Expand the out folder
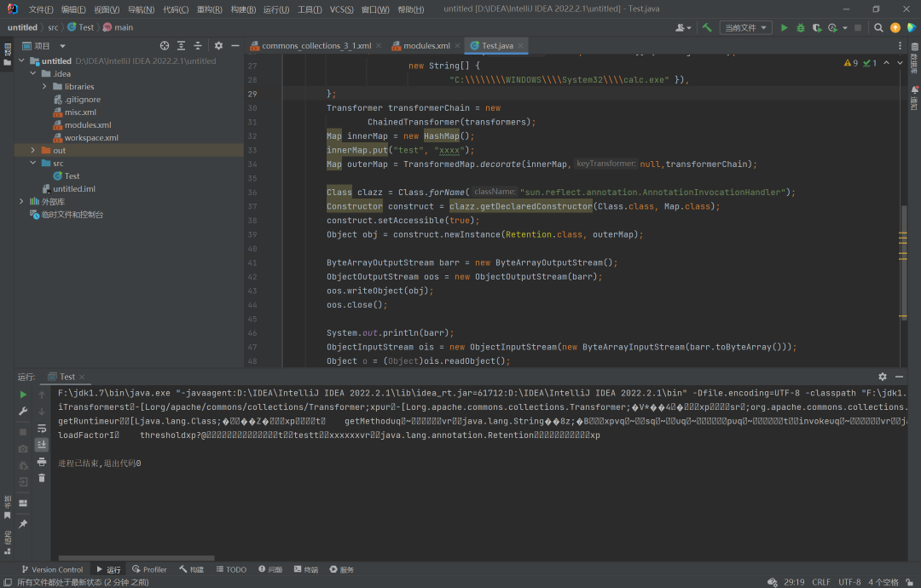921x588 pixels. (x=33, y=150)
